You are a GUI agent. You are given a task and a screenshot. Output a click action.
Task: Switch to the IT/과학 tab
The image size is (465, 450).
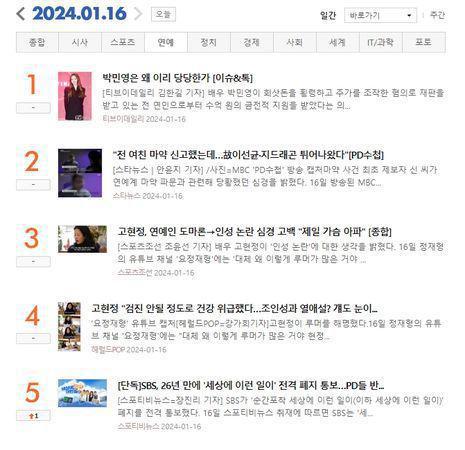(x=381, y=42)
